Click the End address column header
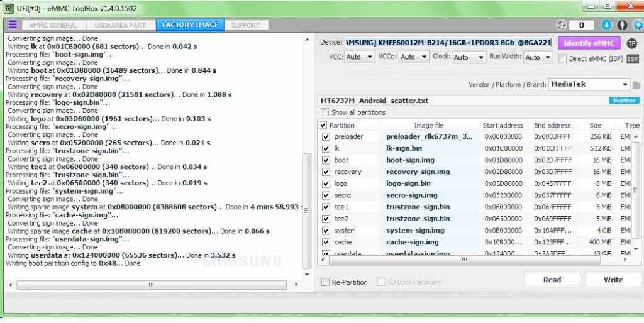Image resolution: width=644 pixels, height=323 pixels. [552, 125]
